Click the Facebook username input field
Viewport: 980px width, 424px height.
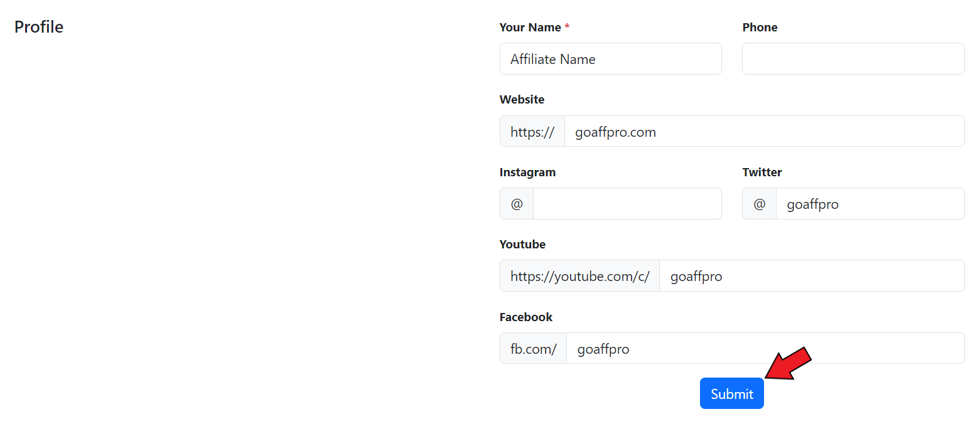click(x=765, y=349)
